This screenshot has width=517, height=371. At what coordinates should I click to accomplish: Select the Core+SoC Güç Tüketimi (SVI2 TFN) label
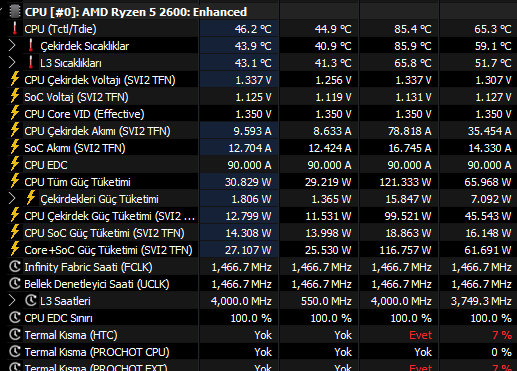coord(108,250)
